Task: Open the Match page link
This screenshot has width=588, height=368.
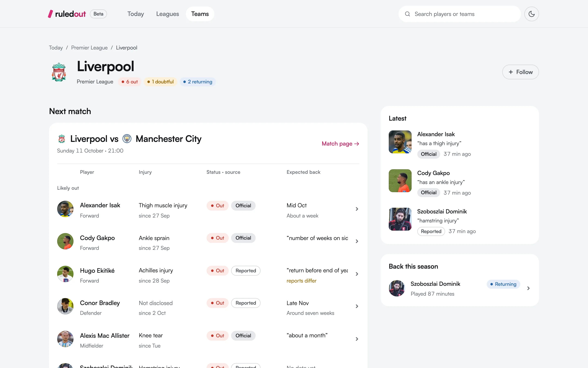Action: (x=340, y=144)
